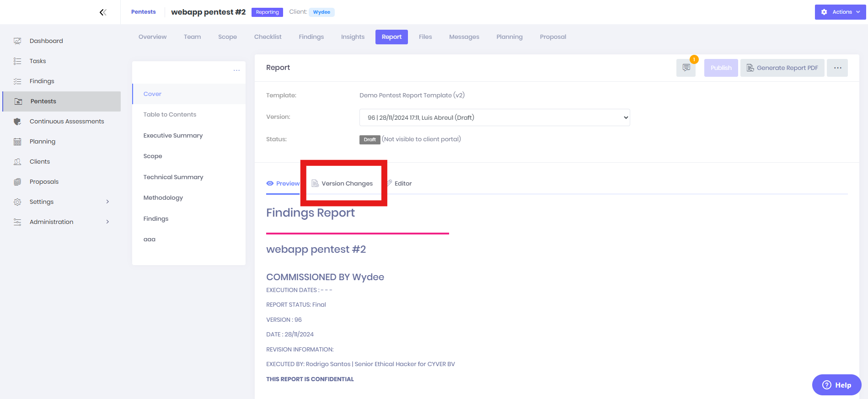Switch to the Planning tab in top navigation
Screen dimensions: 868x399
(509, 37)
